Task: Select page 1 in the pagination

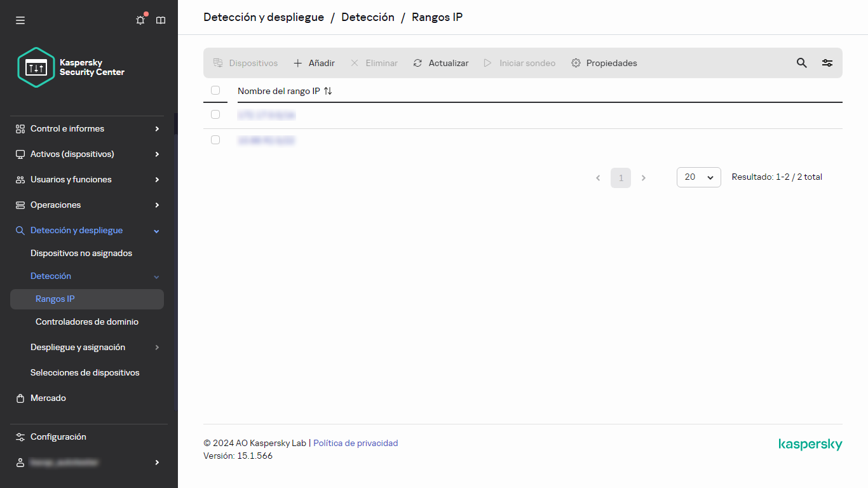Action: (x=621, y=177)
